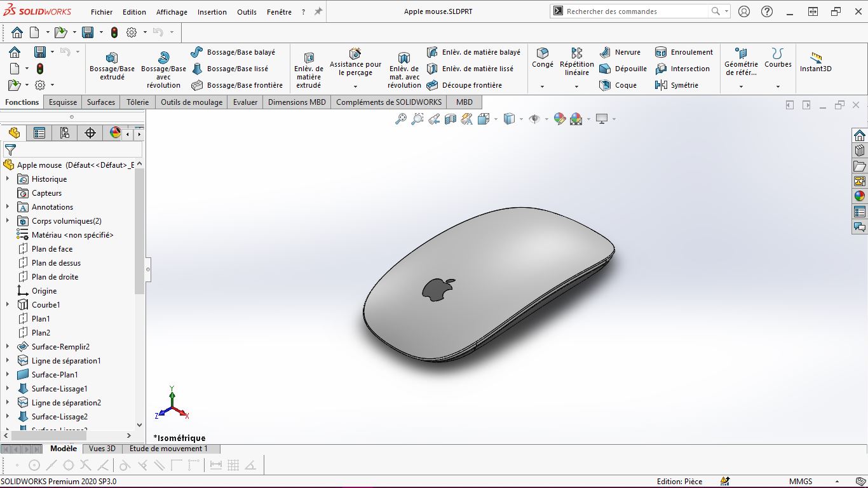This screenshot has width=868, height=488.
Task: Click Bossage/Base lissé command
Action: click(229, 69)
